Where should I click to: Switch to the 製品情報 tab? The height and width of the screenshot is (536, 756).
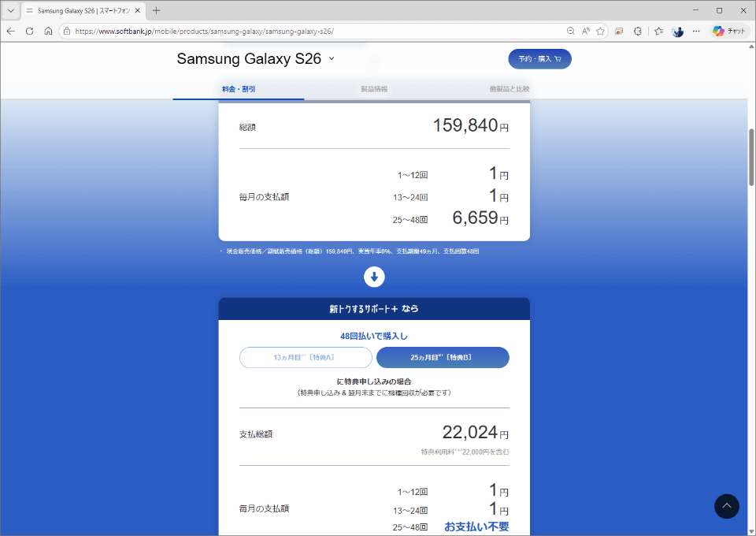(374, 89)
